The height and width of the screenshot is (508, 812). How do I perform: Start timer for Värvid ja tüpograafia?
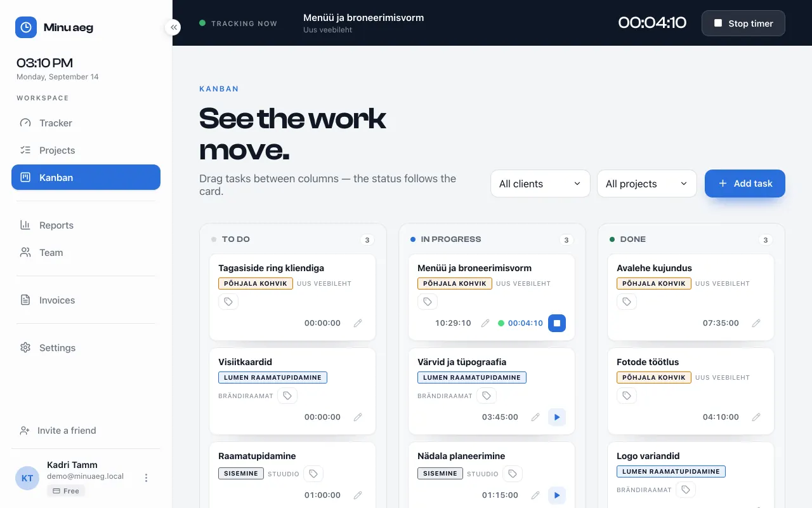(557, 417)
